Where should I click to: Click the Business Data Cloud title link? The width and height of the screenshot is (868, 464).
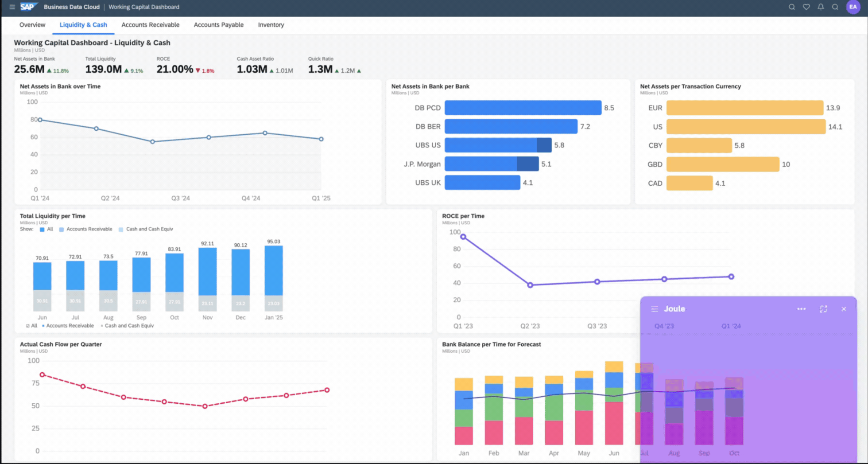(72, 7)
